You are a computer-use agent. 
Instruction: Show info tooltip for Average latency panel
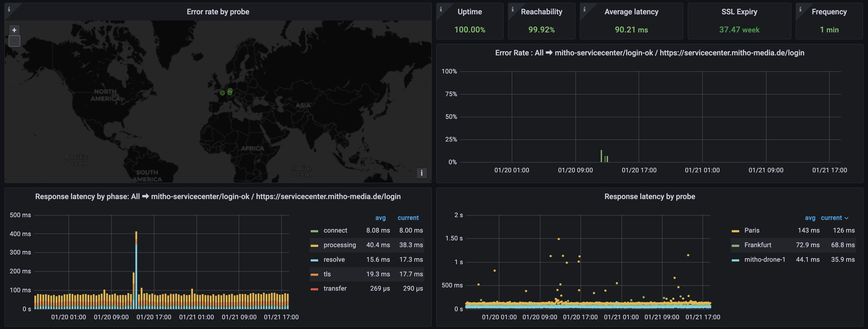click(x=584, y=9)
